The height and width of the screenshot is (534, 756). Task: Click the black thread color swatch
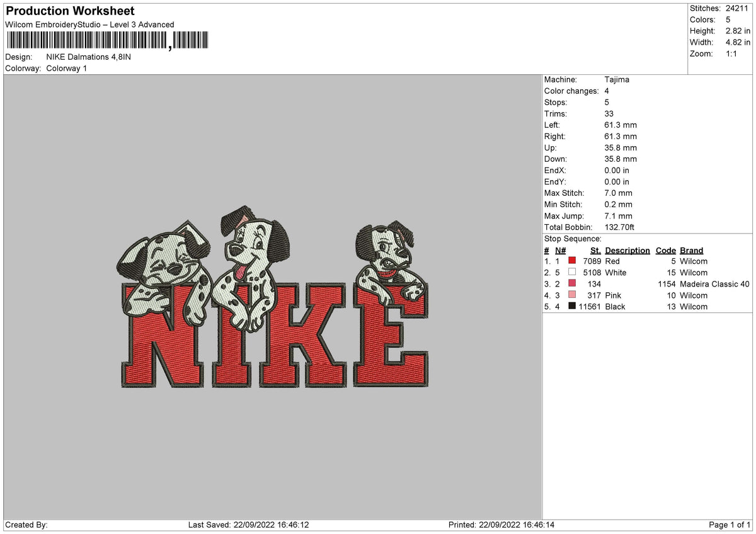click(572, 306)
